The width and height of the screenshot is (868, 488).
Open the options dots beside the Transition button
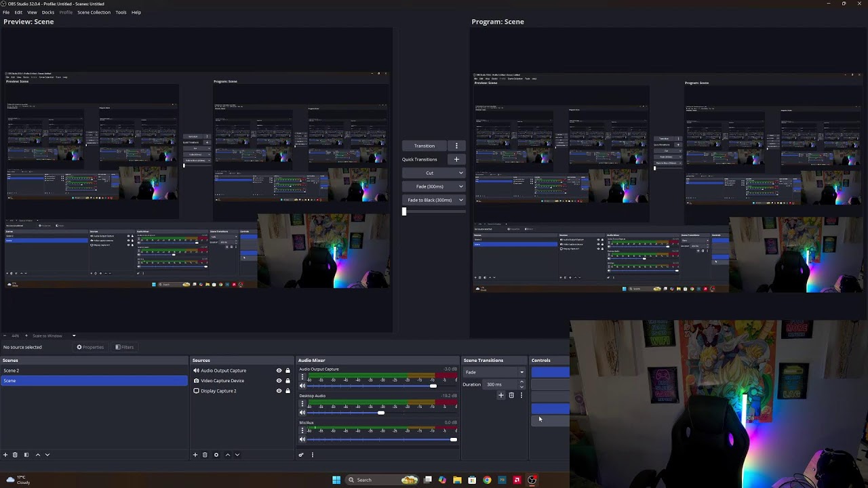(x=456, y=146)
